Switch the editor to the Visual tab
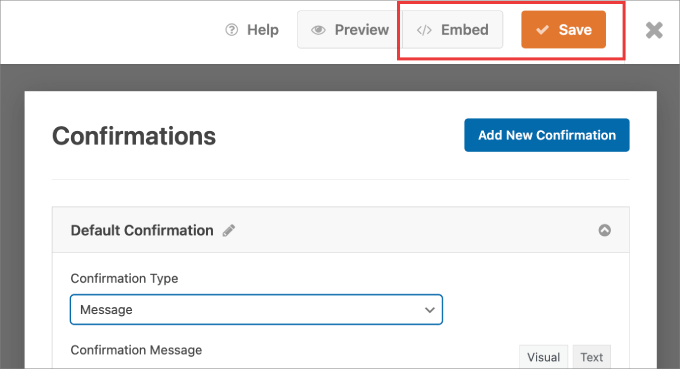Screen dimensions: 680x369 (x=543, y=357)
